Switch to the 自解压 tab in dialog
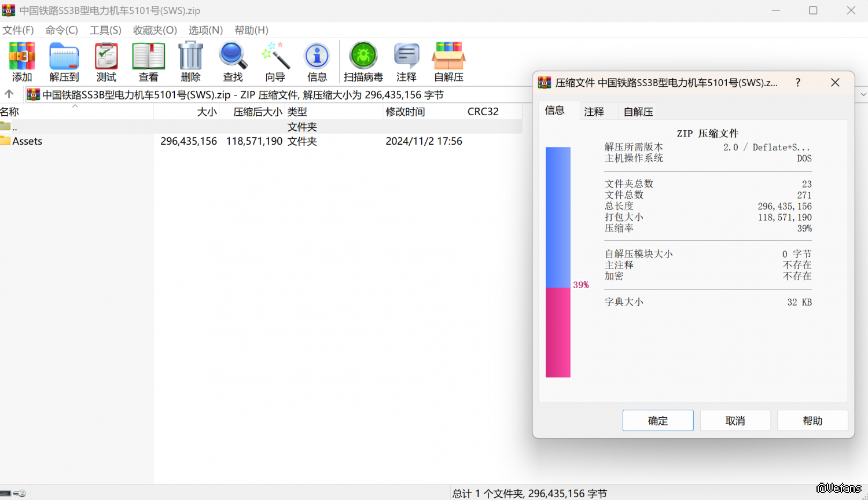Screen dimensions: 868x500 coord(638,112)
